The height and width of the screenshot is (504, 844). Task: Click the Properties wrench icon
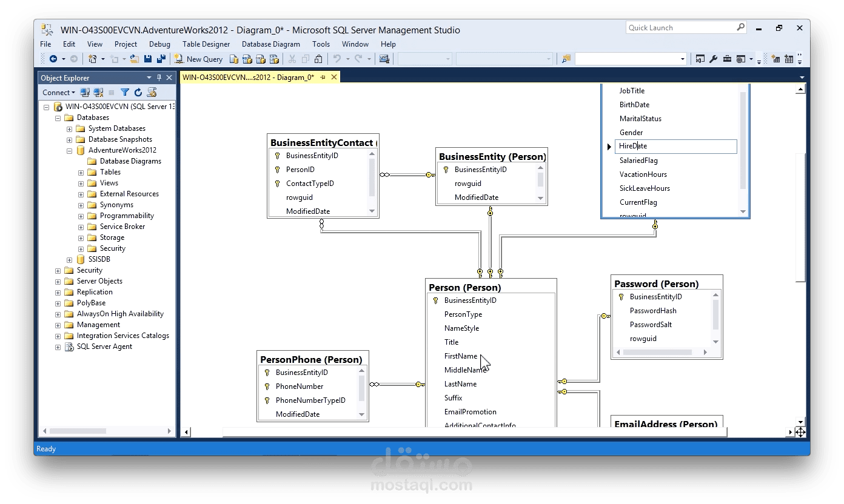click(x=713, y=59)
